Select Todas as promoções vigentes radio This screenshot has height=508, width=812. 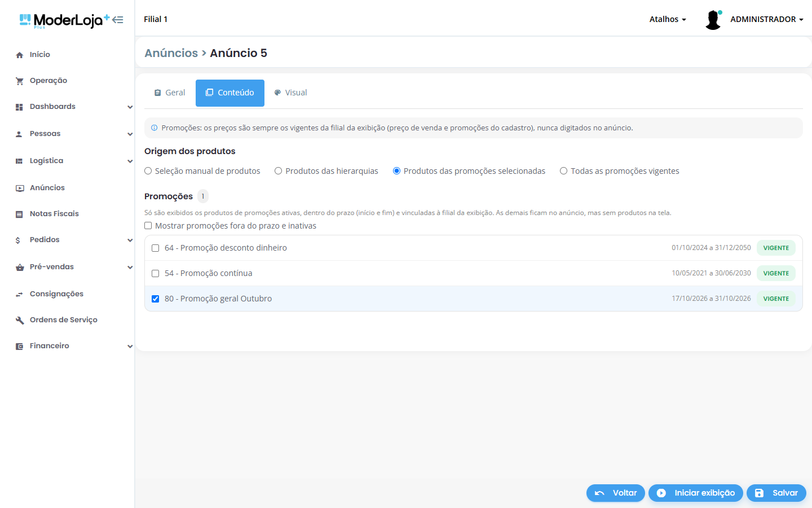pyautogui.click(x=563, y=171)
